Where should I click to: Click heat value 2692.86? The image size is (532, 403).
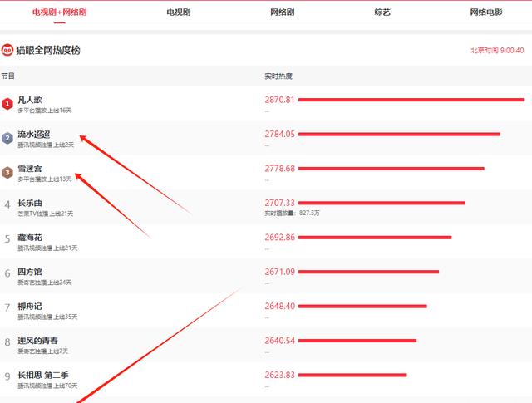279,237
